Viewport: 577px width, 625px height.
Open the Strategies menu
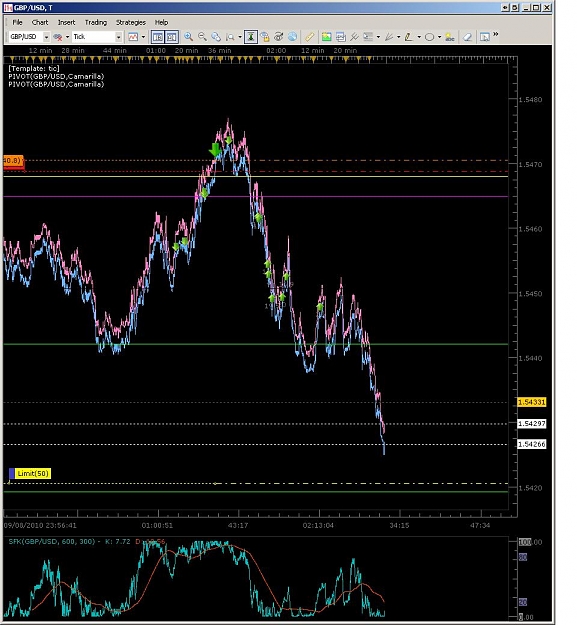point(131,22)
